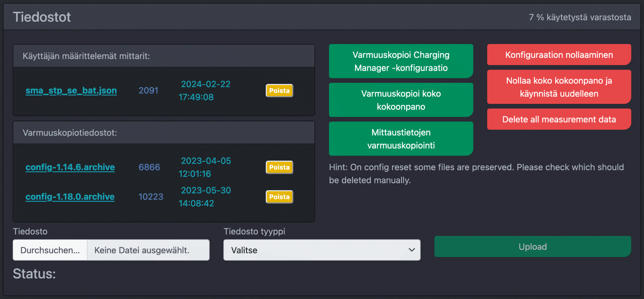
Task: Delete config-1.14.6.archive with Poista button
Action: pyautogui.click(x=279, y=167)
